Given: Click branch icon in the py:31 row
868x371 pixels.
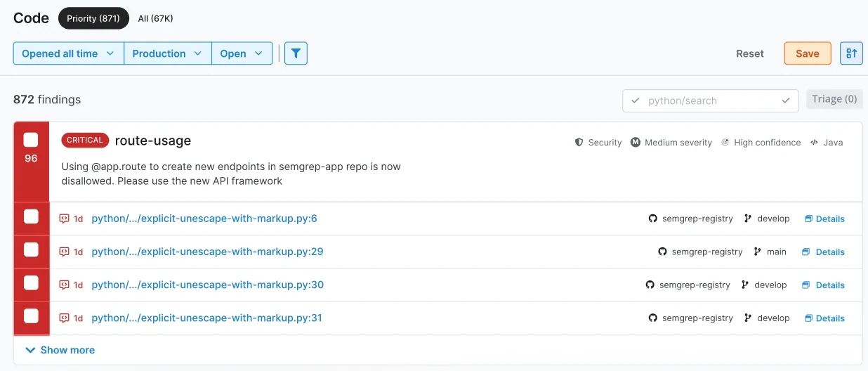Looking at the screenshot, I should pos(748,318).
